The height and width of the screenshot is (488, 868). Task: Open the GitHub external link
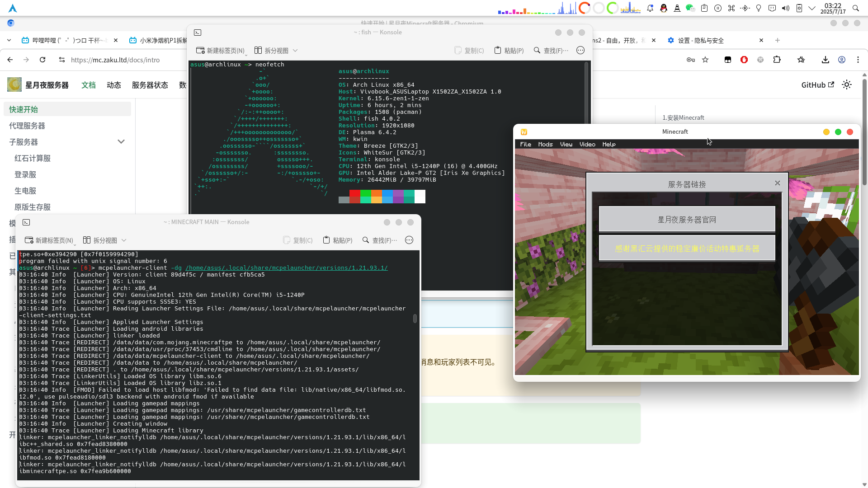[x=817, y=85]
